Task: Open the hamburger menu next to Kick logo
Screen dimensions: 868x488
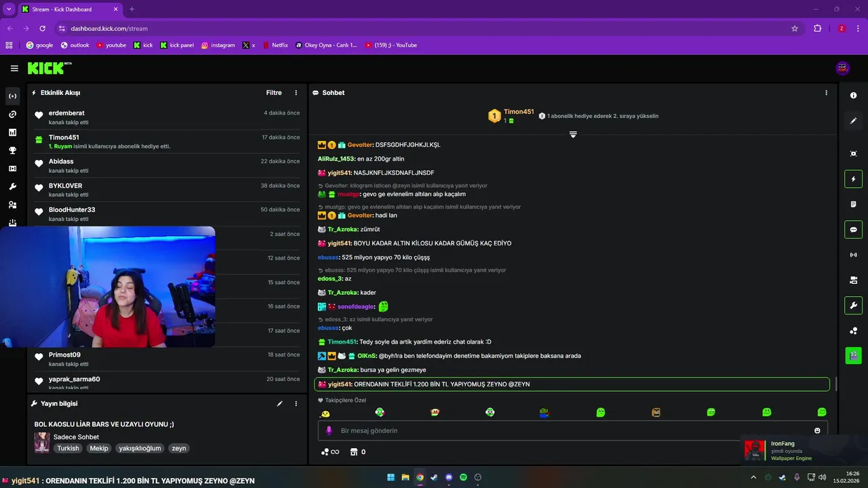Action: [x=14, y=68]
